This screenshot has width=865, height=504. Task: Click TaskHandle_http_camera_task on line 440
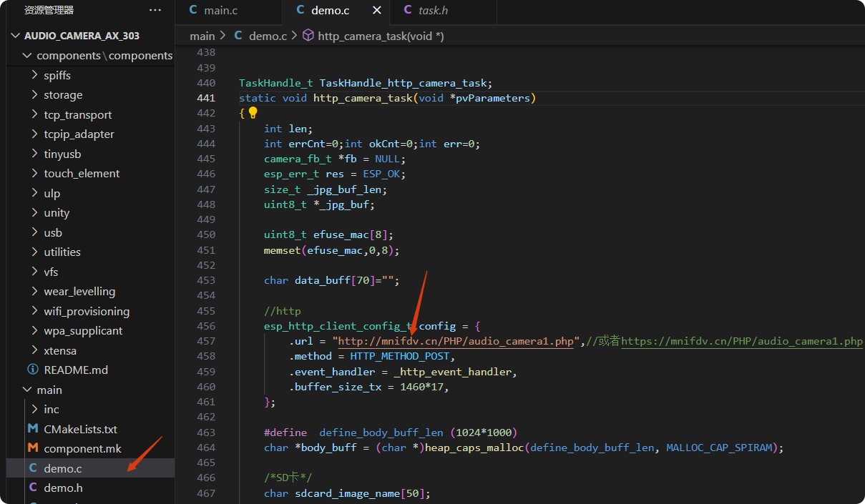click(x=403, y=83)
